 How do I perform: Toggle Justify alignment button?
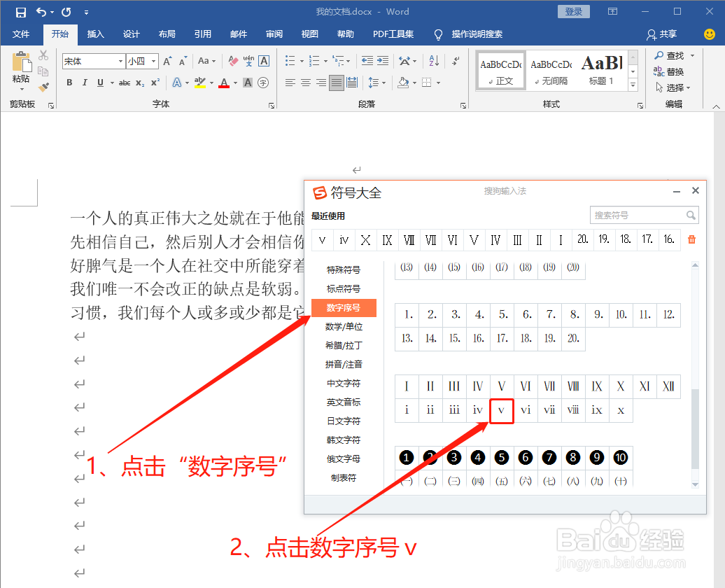337,83
